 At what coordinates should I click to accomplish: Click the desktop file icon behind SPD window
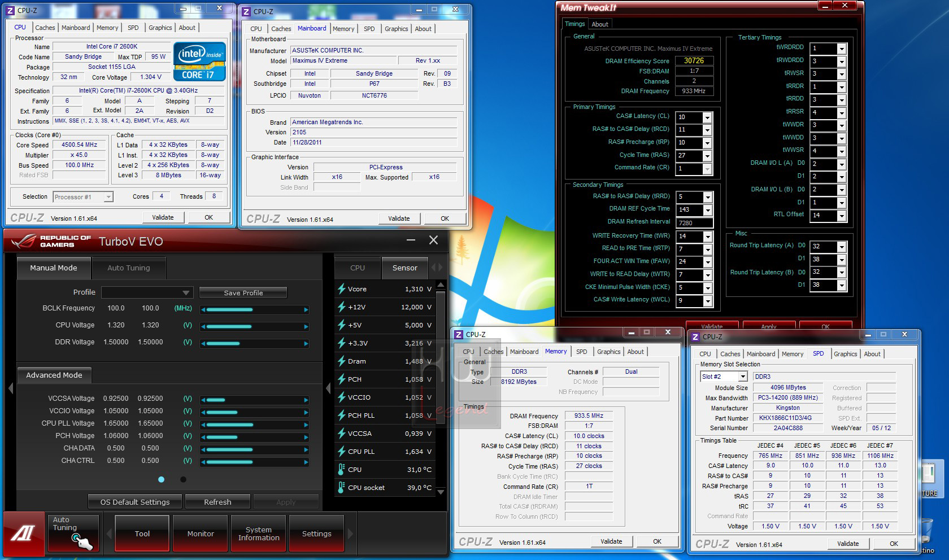[x=929, y=480]
